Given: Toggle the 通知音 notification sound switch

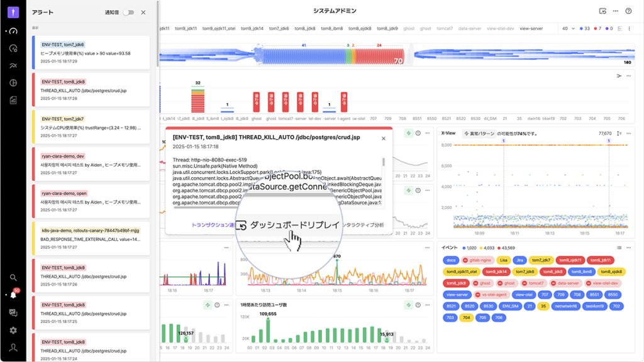Looking at the screenshot, I should (128, 12).
